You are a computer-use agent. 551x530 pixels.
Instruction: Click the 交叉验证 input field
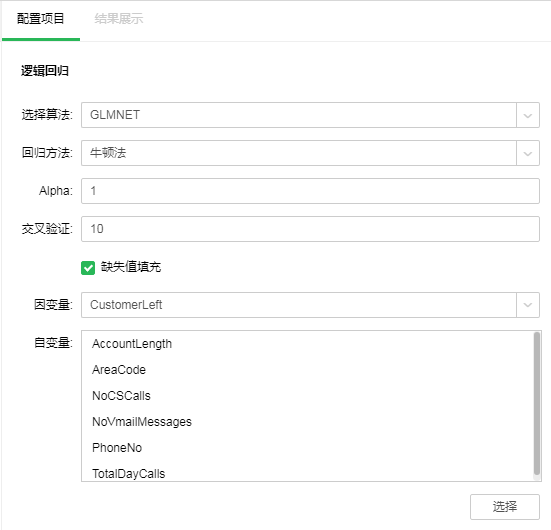pos(310,229)
